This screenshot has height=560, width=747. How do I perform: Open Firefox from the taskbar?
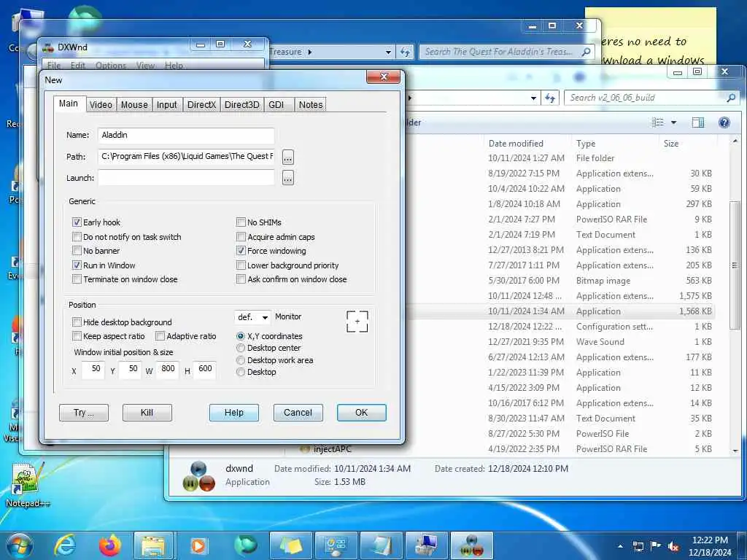(x=109, y=545)
